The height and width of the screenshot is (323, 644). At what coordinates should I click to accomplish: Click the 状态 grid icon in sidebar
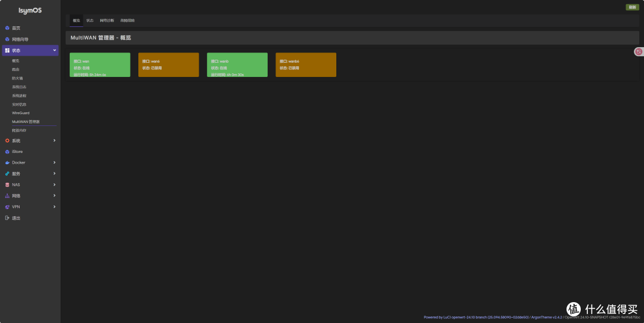(7, 50)
